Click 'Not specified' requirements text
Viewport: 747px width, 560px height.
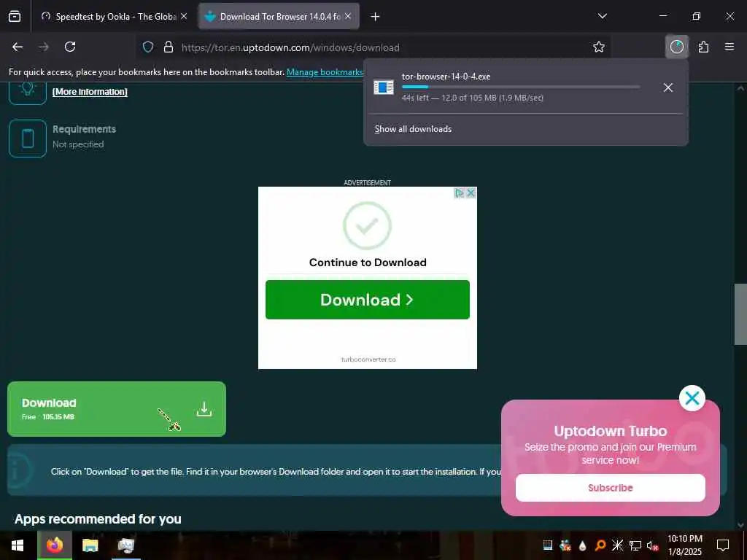[x=78, y=144]
